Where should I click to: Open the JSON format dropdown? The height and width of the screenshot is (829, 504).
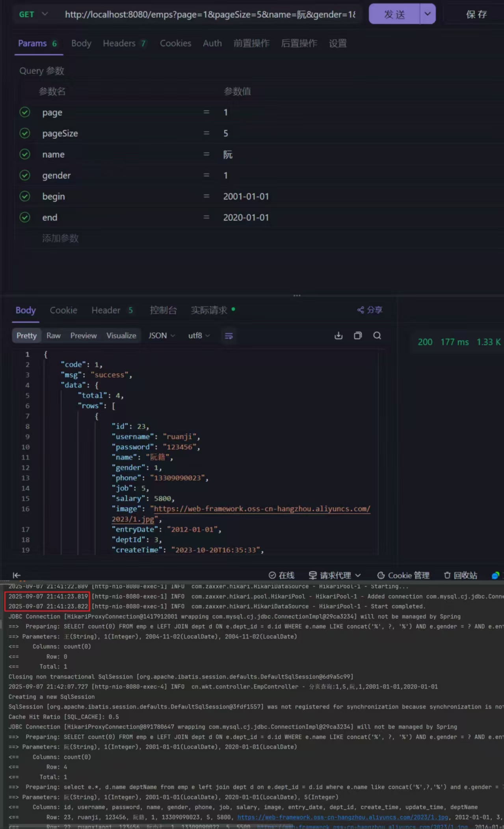point(161,335)
